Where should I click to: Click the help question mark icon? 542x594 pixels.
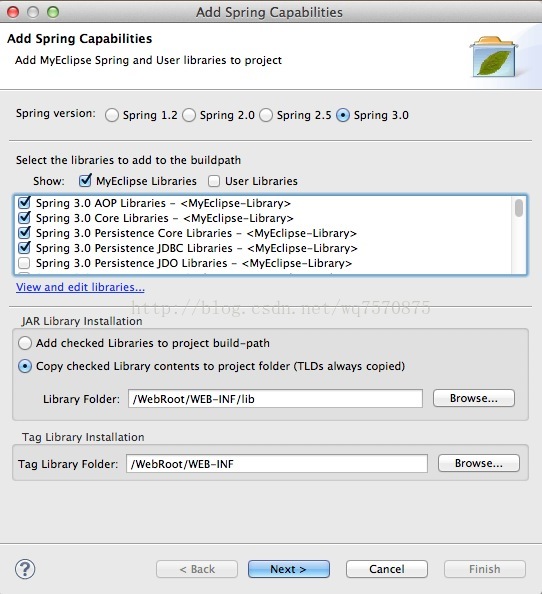tap(25, 569)
